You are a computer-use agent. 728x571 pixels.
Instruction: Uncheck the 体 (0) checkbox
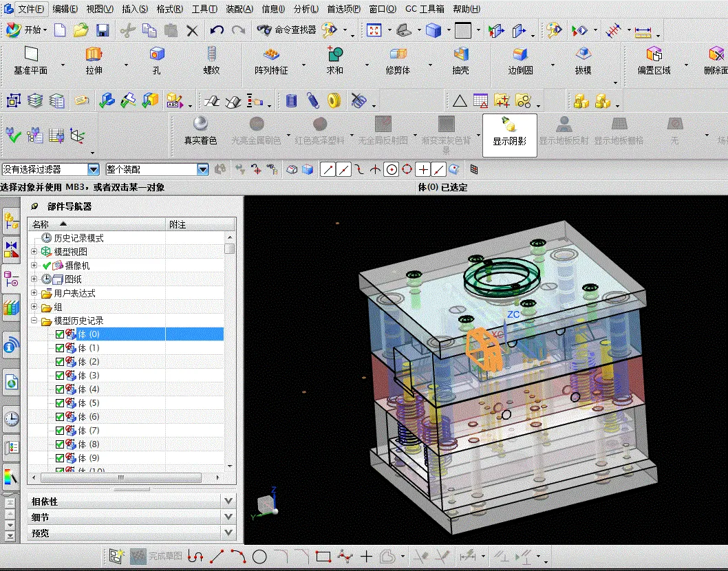coord(60,334)
